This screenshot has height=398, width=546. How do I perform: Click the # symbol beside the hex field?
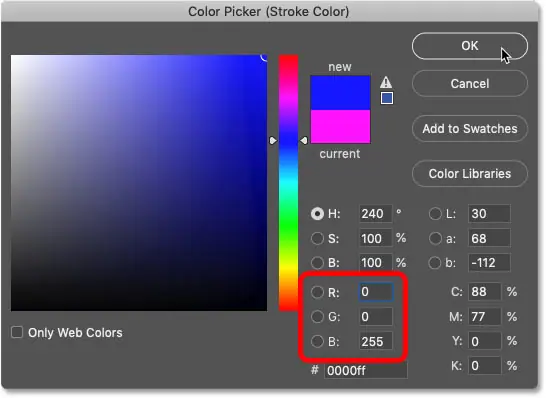click(315, 370)
